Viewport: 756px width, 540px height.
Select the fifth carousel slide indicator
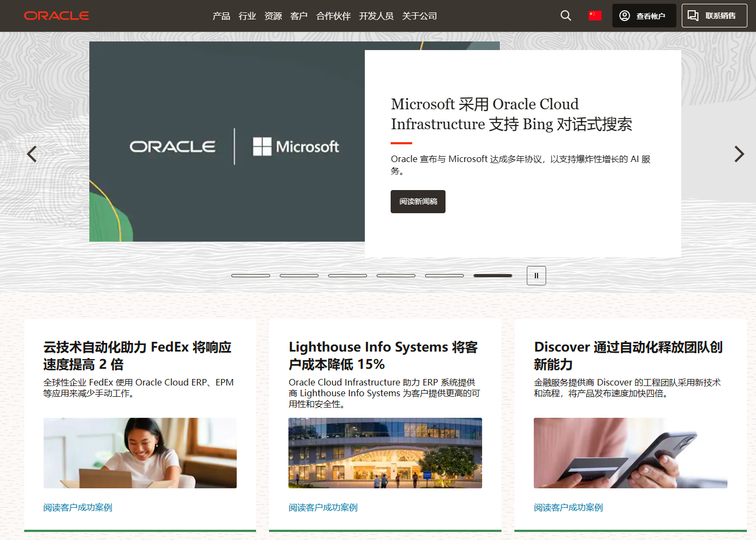coord(444,276)
